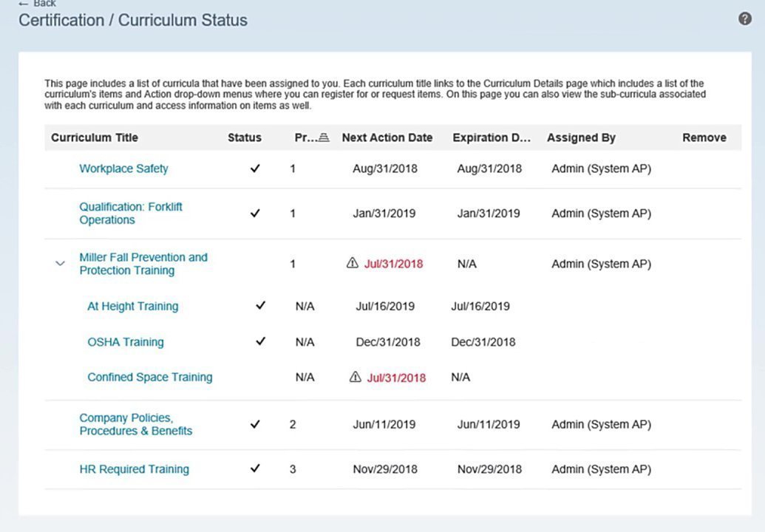Click Admin (System AP) in Workplace Safety row
The height and width of the screenshot is (532, 765).
coord(602,168)
